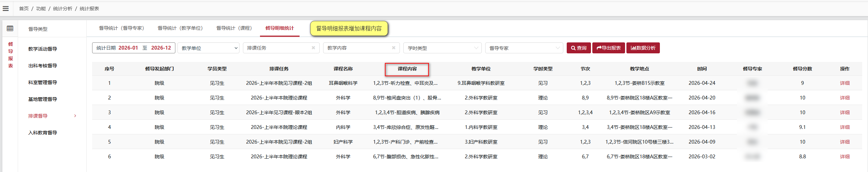Open 详细 link for row 6
This screenshot has width=868, height=172.
click(x=845, y=157)
